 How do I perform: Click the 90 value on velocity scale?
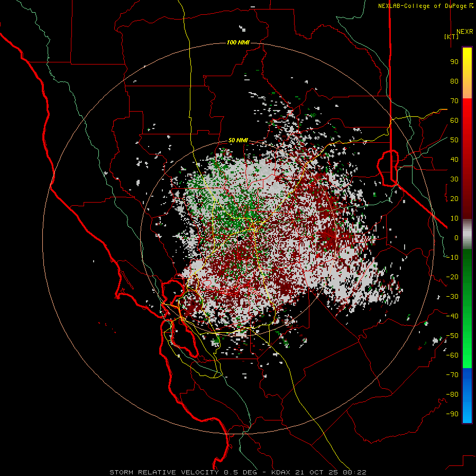[x=454, y=62]
